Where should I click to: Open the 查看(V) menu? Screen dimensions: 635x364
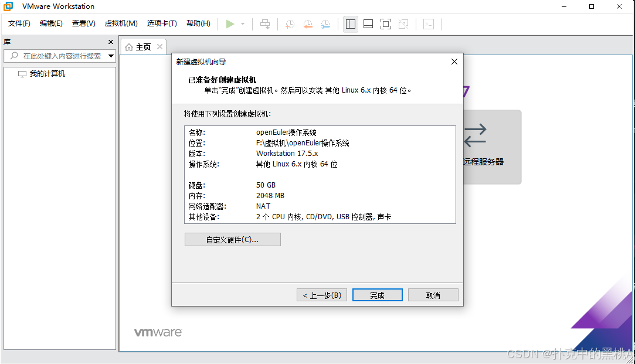click(x=83, y=23)
